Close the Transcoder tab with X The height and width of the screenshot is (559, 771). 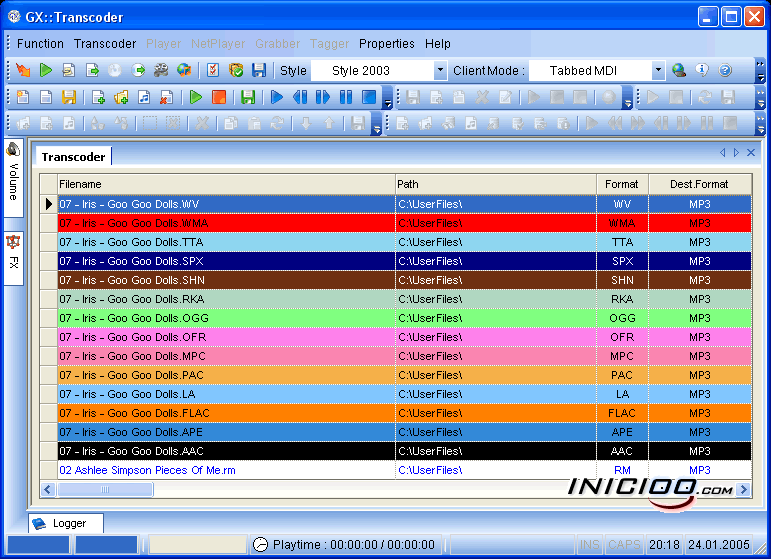pyautogui.click(x=751, y=153)
